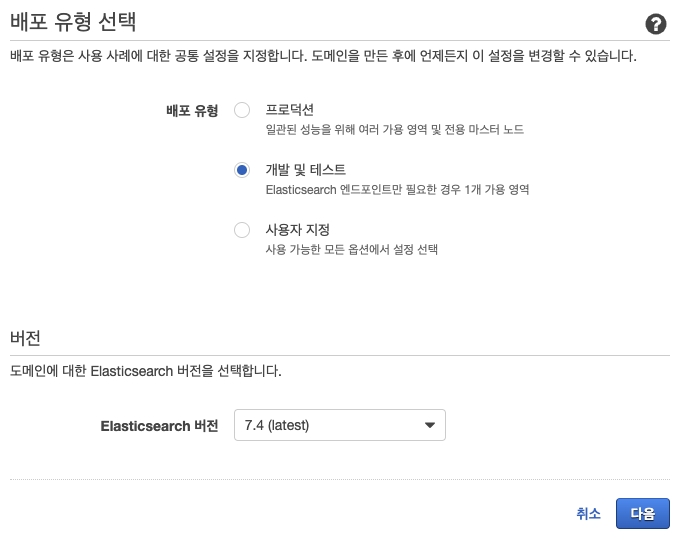This screenshot has width=681, height=540.
Task: Click the Elasticsearch 엔드포인트 description line
Action: tap(397, 189)
